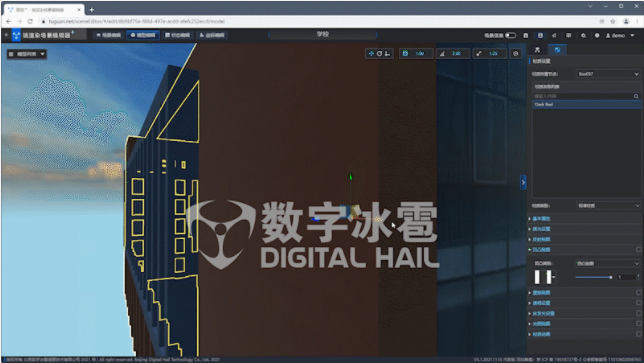Open the 模型列表 model list dropdown
Screen dimensions: 644x363
pos(27,54)
